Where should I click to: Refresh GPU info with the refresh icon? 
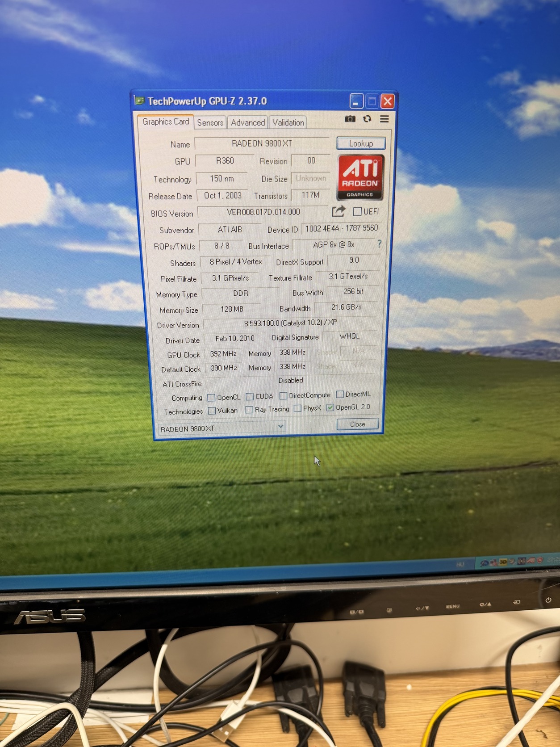tap(367, 119)
